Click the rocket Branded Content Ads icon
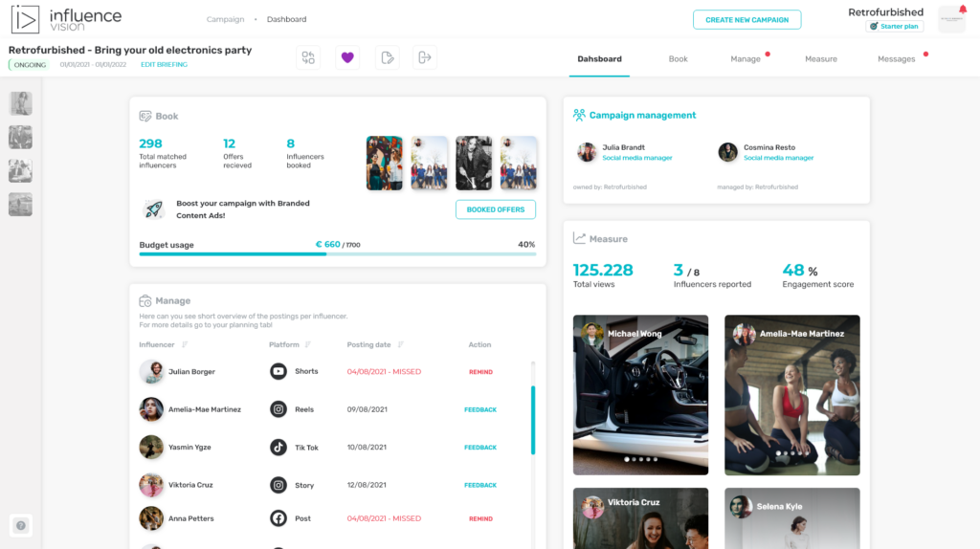This screenshot has width=980, height=549. (153, 209)
